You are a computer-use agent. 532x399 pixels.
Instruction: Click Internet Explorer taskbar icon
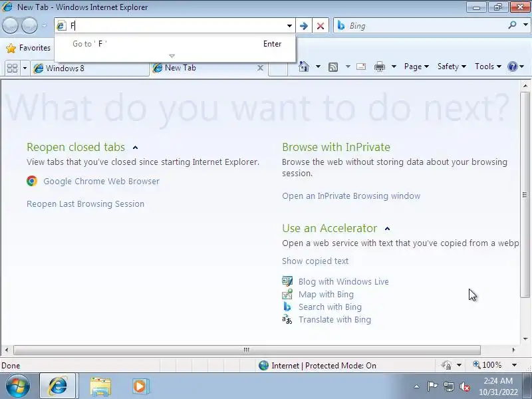[x=59, y=386]
